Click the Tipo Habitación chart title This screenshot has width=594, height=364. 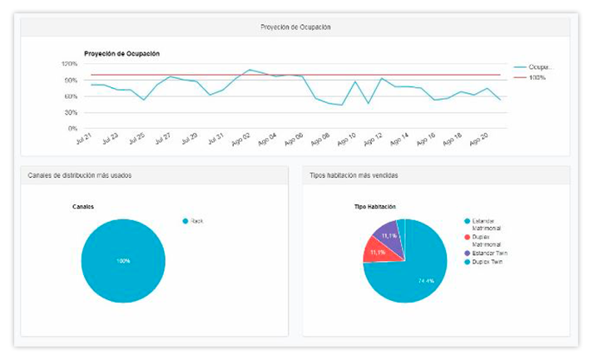point(374,206)
